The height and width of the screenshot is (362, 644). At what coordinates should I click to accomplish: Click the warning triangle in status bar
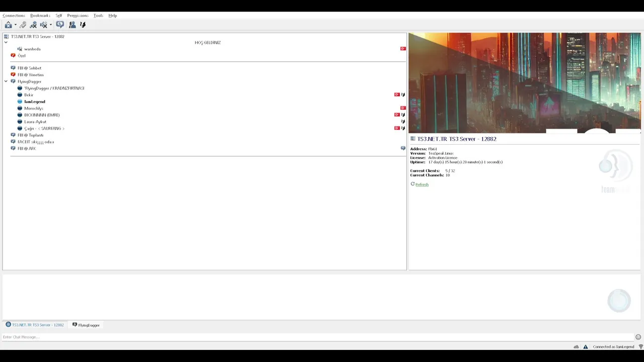tap(586, 347)
